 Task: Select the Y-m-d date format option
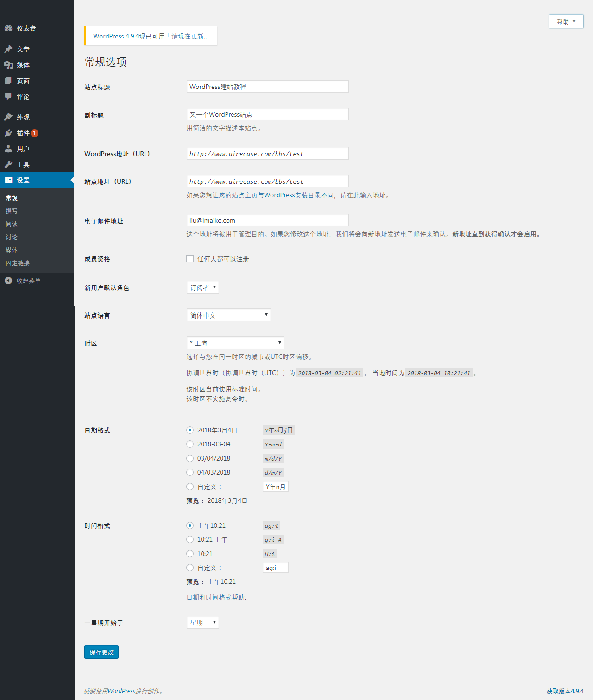[190, 444]
